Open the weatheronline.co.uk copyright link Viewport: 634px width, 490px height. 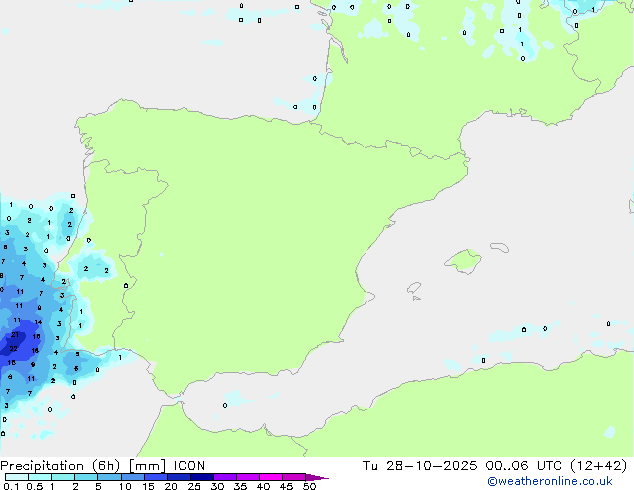550,481
